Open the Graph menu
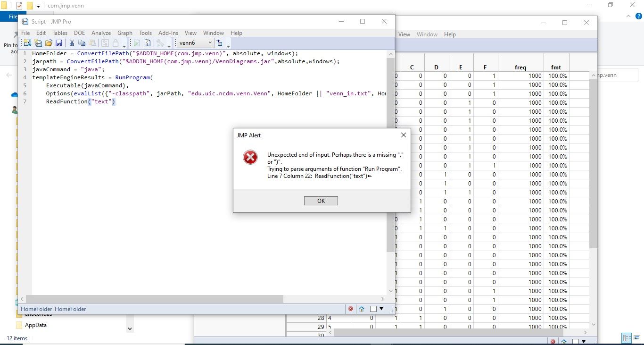This screenshot has width=644, height=345. [125, 33]
